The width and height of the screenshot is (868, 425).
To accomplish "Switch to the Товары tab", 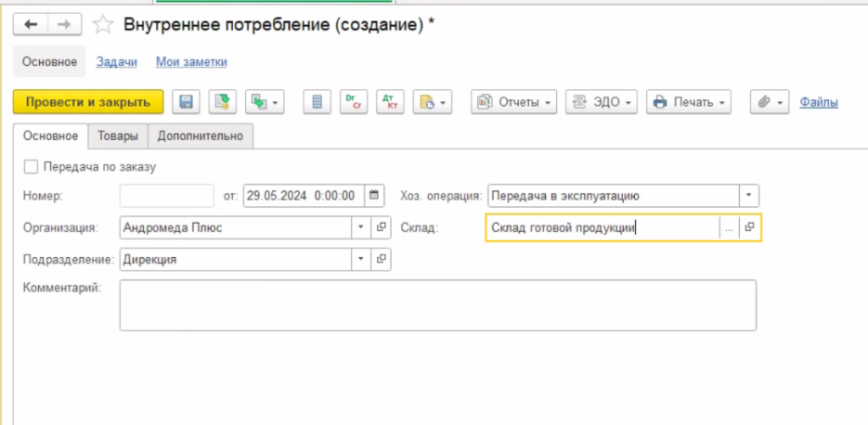I will (x=118, y=136).
